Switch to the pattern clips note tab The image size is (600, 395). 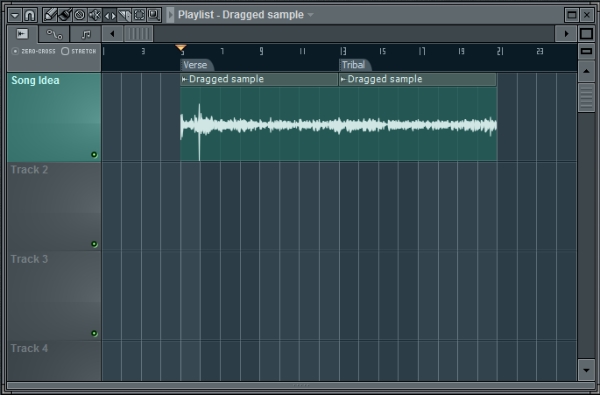pos(86,34)
